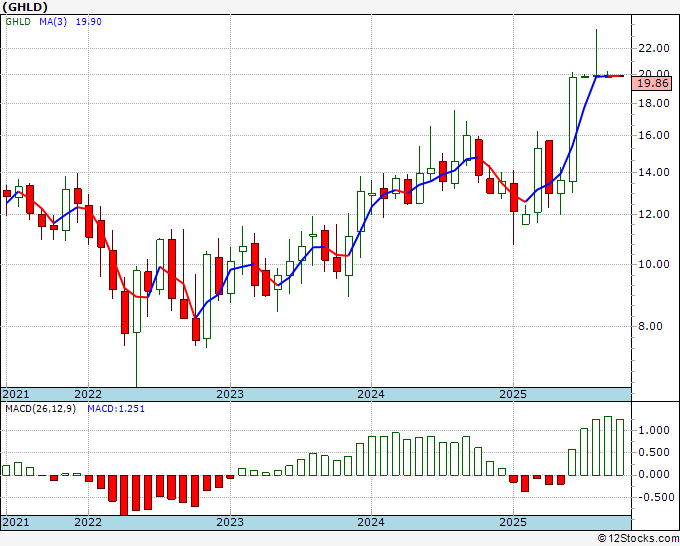Click the 8.00 price axis label
680x546 pixels.
653,326
